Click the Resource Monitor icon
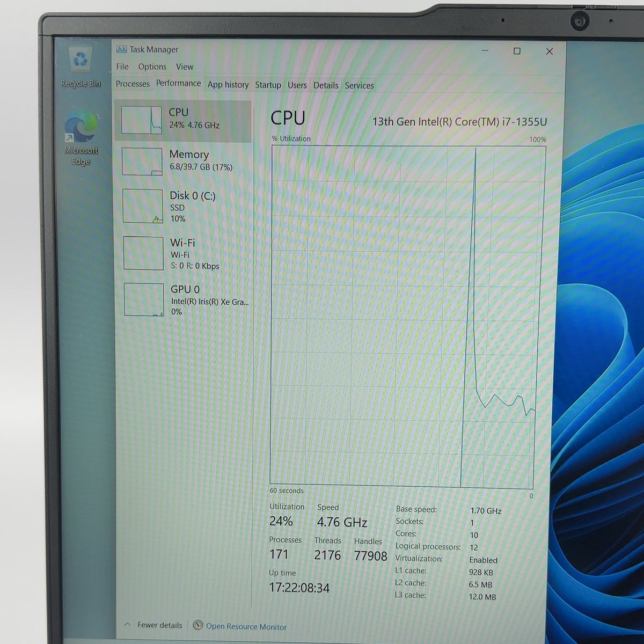Viewport: 644px width, 644px height. [x=198, y=625]
